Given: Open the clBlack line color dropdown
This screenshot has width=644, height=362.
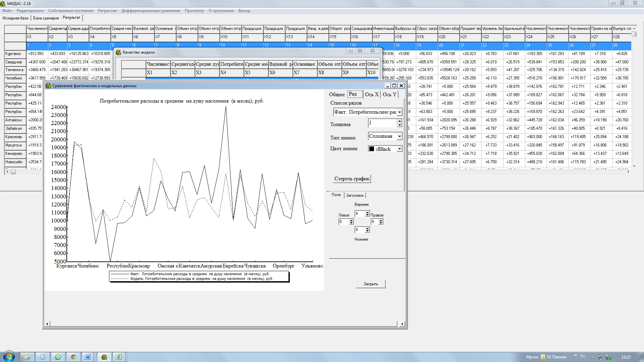Looking at the screenshot, I should click(399, 149).
